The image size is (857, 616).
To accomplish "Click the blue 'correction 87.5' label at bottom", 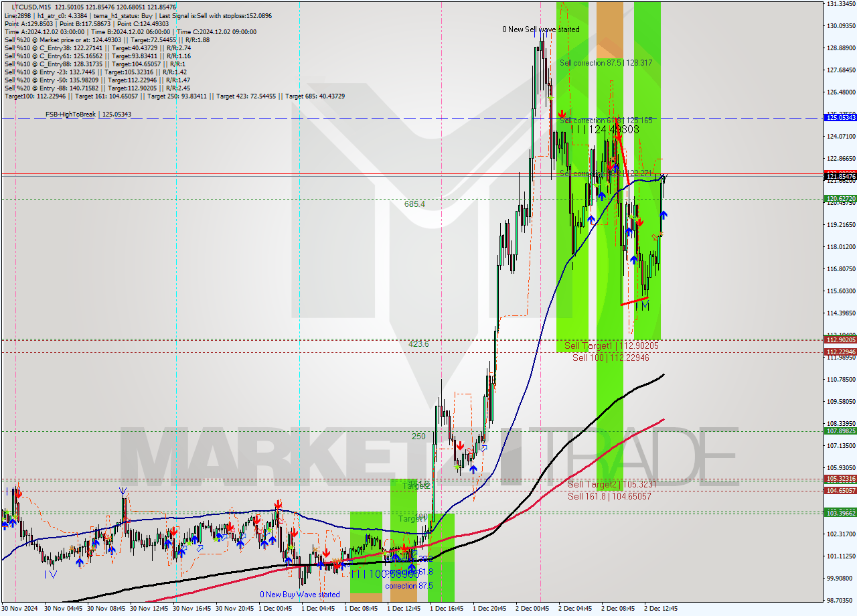I will pyautogui.click(x=409, y=586).
